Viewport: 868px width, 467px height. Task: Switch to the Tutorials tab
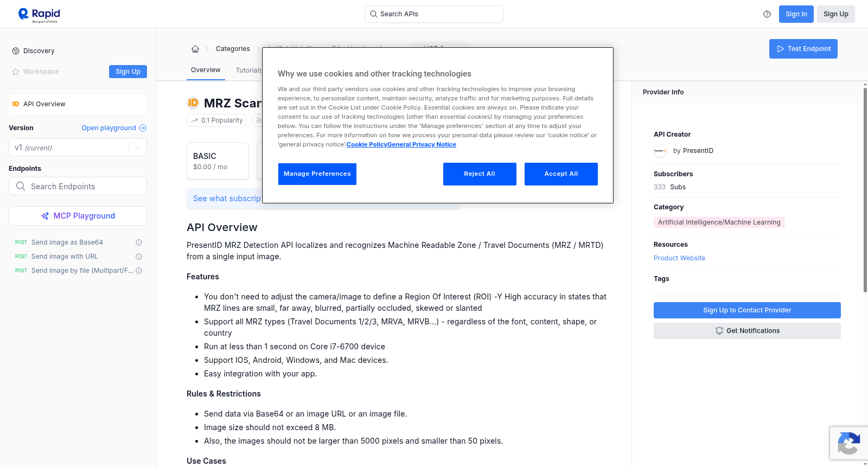tap(248, 71)
